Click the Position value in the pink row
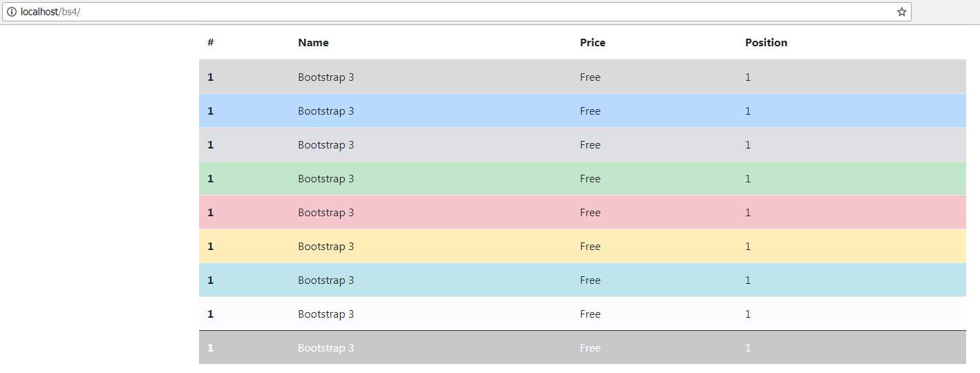Image resolution: width=980 pixels, height=373 pixels. tap(748, 213)
